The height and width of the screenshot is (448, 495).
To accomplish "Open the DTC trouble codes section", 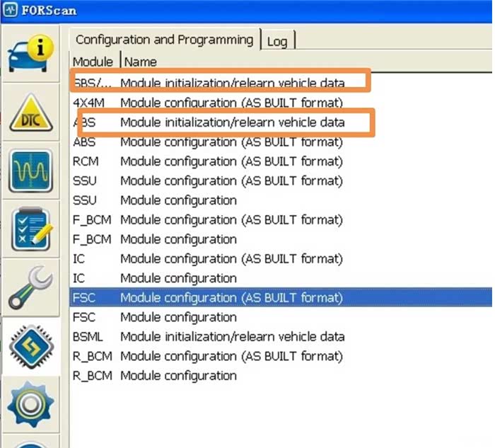I will point(31,112).
